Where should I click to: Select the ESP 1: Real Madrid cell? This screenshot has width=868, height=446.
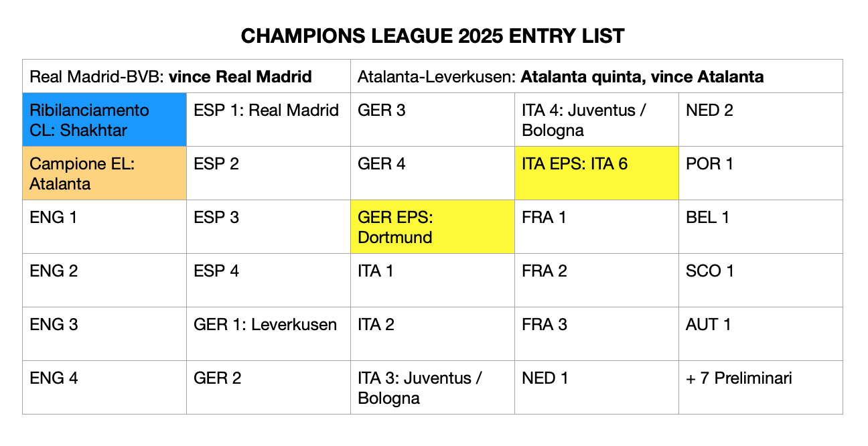(269, 120)
